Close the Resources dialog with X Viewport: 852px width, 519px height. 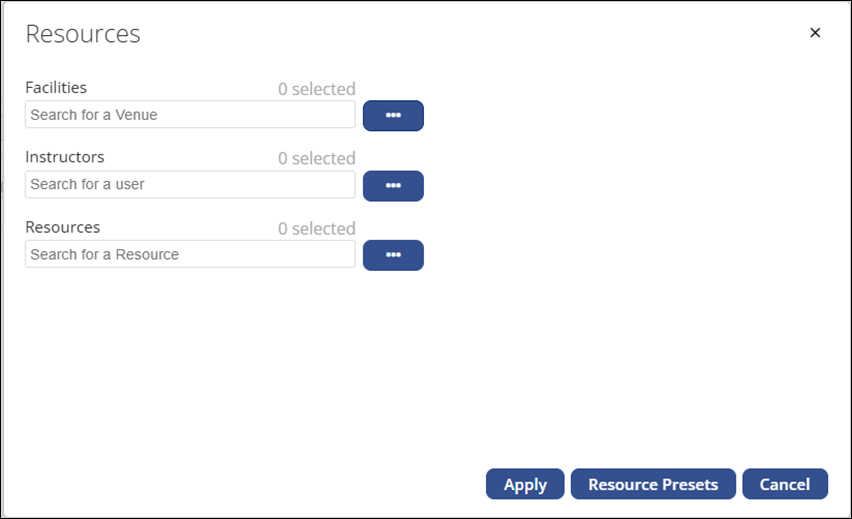click(x=815, y=33)
